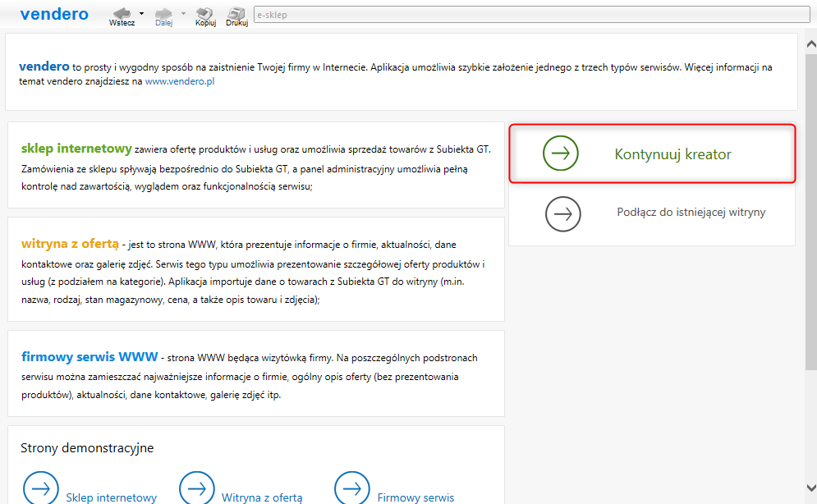Viewport: 817px width, 504px height.
Task: Click the scrollbar up arrow
Action: click(810, 44)
